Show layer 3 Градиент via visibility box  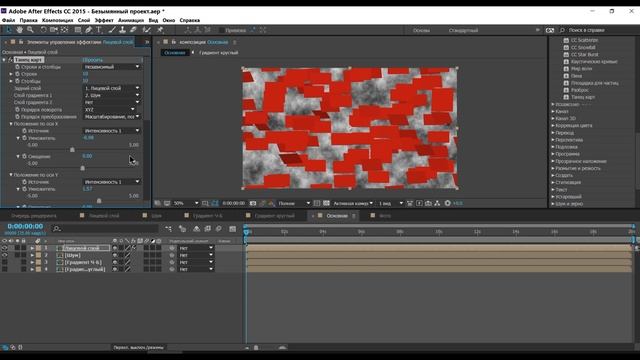(4, 262)
